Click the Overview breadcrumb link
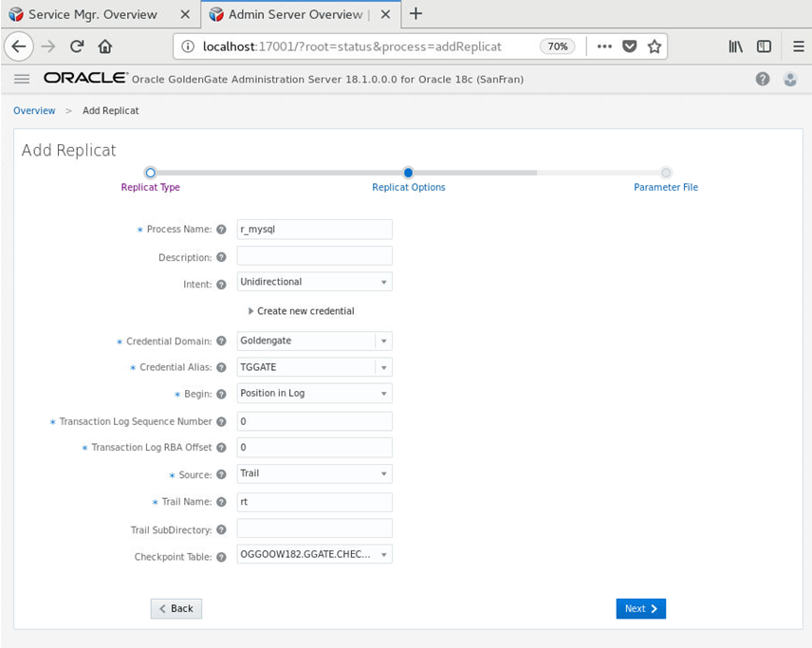This screenshot has width=812, height=648. coord(34,110)
